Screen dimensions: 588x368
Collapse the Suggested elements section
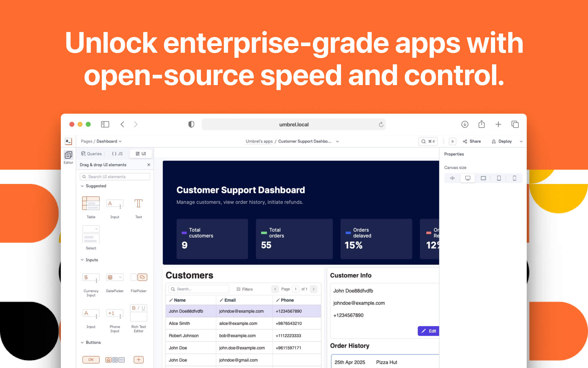click(x=82, y=186)
